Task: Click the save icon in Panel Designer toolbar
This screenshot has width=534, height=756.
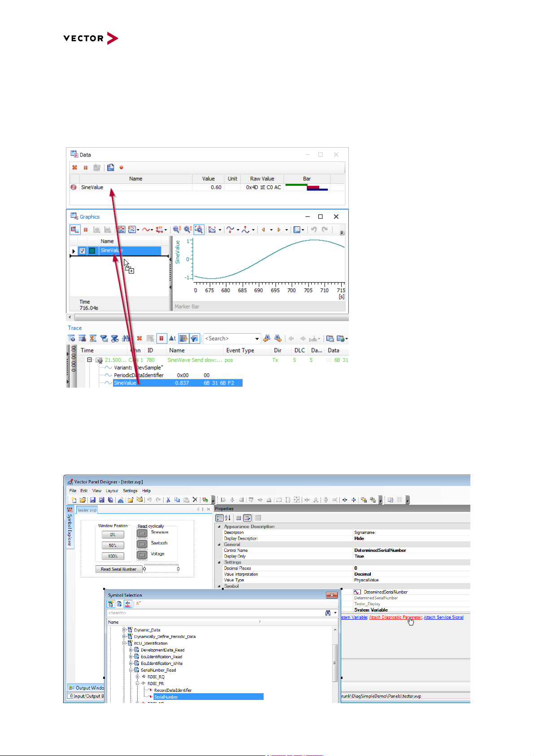Action: click(x=92, y=499)
